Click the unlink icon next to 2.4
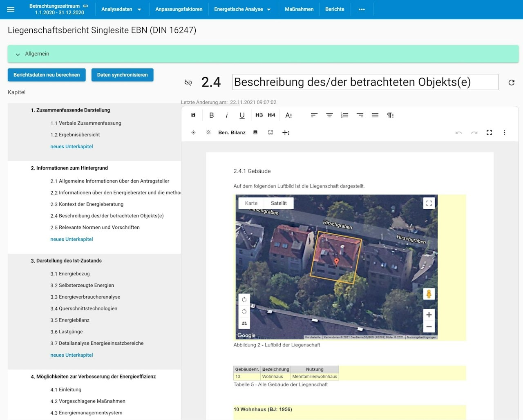 pos(188,83)
